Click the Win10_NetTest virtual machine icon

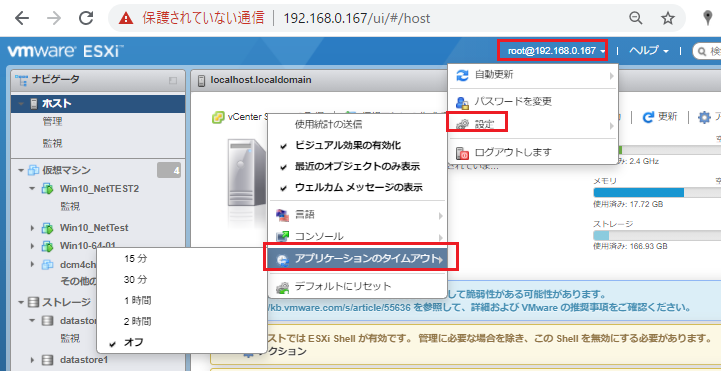coord(47,228)
